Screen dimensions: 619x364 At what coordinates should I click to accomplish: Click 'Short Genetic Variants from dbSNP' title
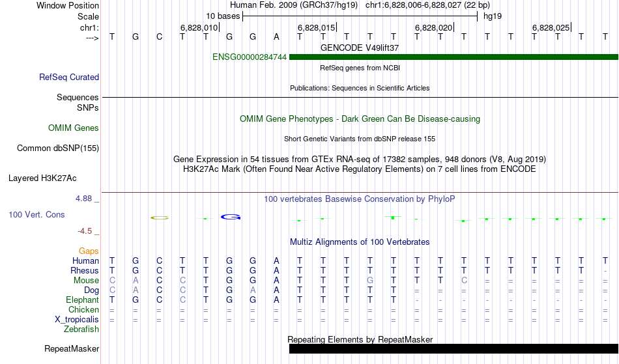[x=360, y=139]
